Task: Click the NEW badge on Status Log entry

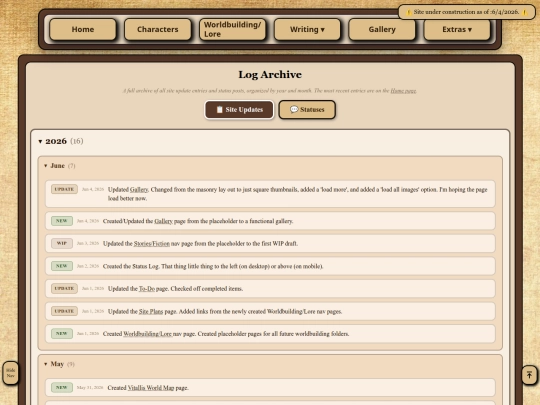Action: pos(62,266)
